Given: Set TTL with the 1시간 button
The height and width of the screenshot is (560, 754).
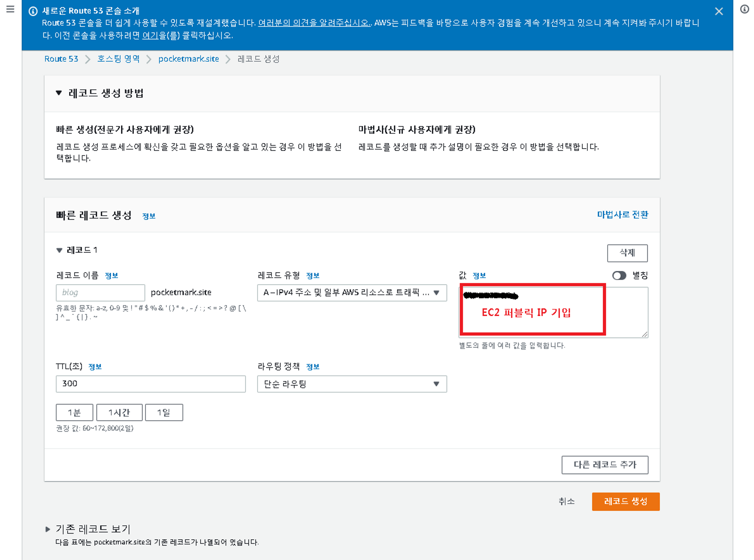Looking at the screenshot, I should [x=119, y=413].
